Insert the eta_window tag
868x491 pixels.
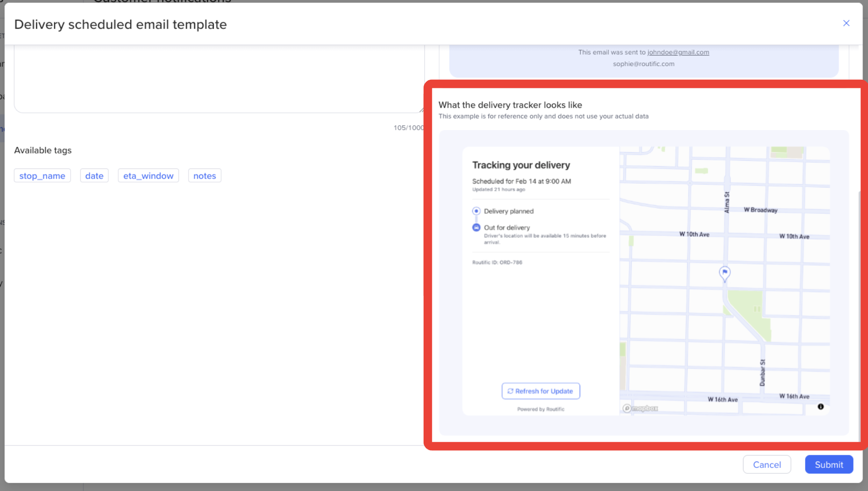coord(148,176)
